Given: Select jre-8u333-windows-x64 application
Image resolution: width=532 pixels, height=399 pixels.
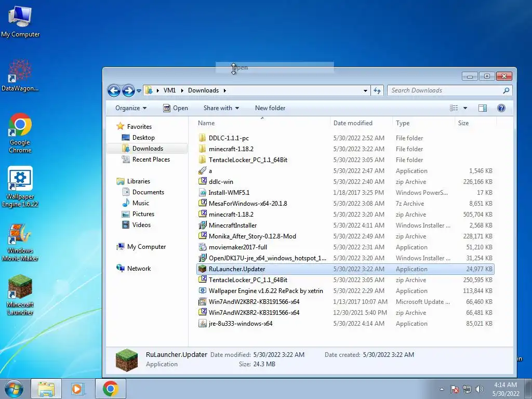Looking at the screenshot, I should [345, 323].
